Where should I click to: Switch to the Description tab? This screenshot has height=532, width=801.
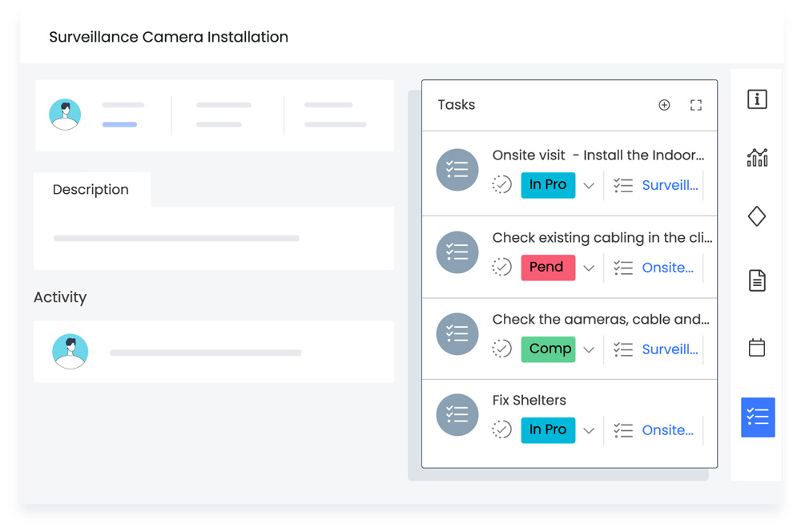tap(91, 190)
